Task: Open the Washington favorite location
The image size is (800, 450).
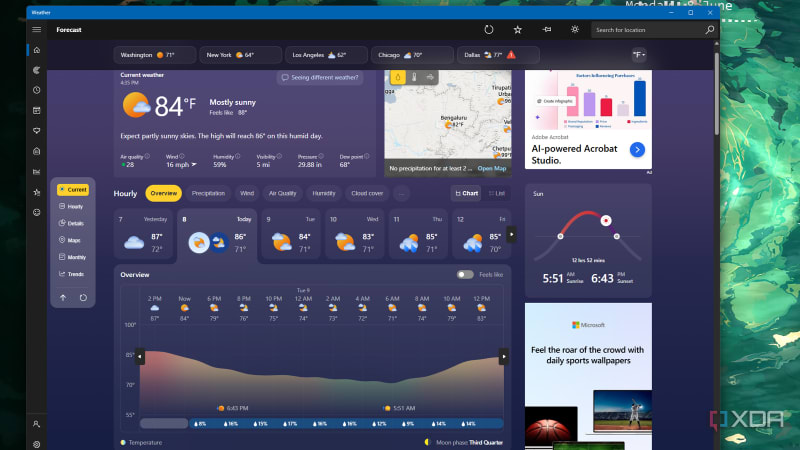Action: [x=155, y=55]
